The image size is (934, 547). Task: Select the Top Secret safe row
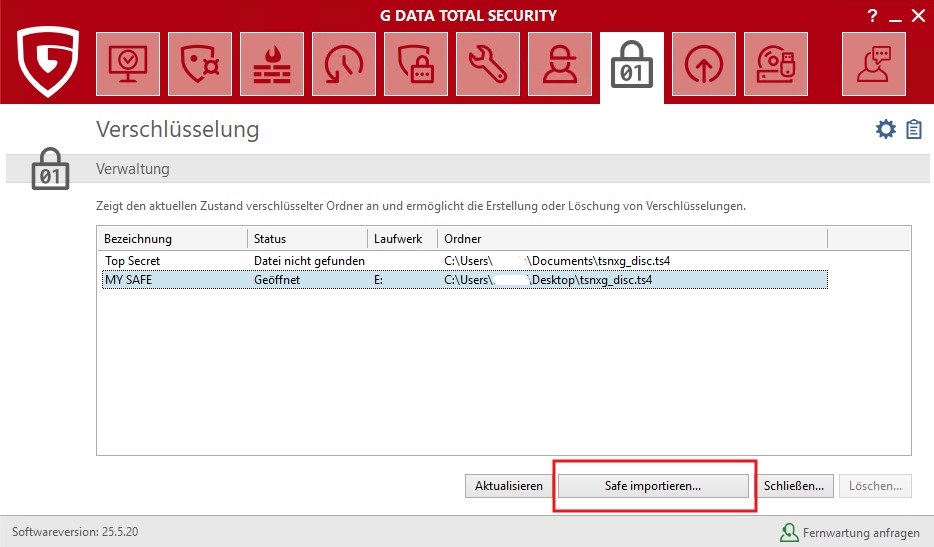pos(465,260)
